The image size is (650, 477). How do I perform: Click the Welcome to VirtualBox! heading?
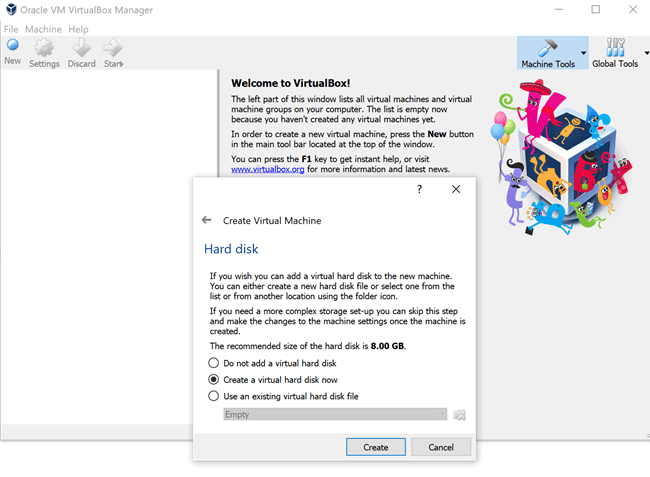(291, 83)
